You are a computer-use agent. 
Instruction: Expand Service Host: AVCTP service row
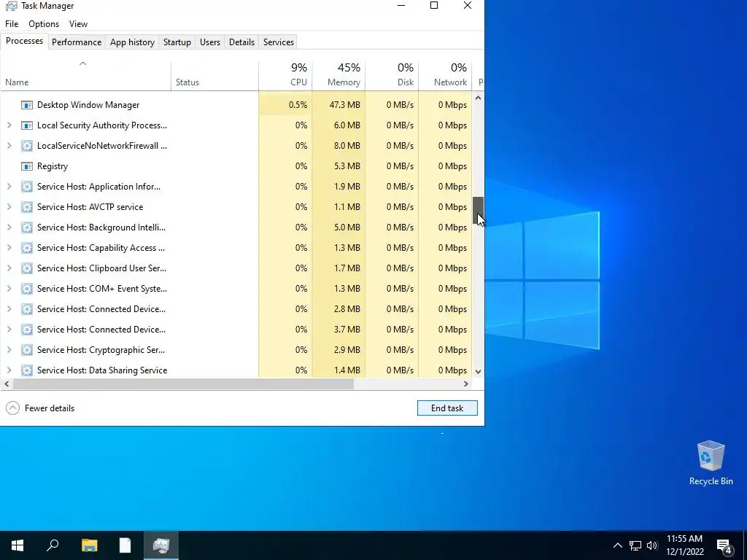[x=9, y=207]
